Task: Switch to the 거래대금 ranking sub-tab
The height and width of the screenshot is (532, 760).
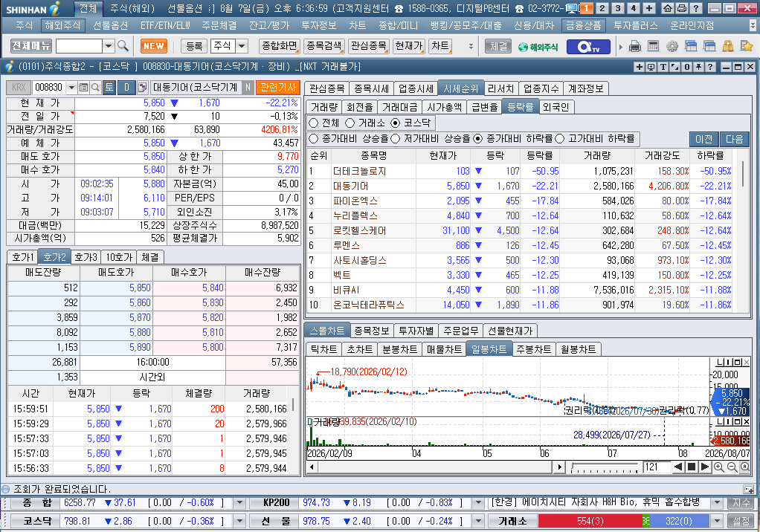Action: [399, 107]
